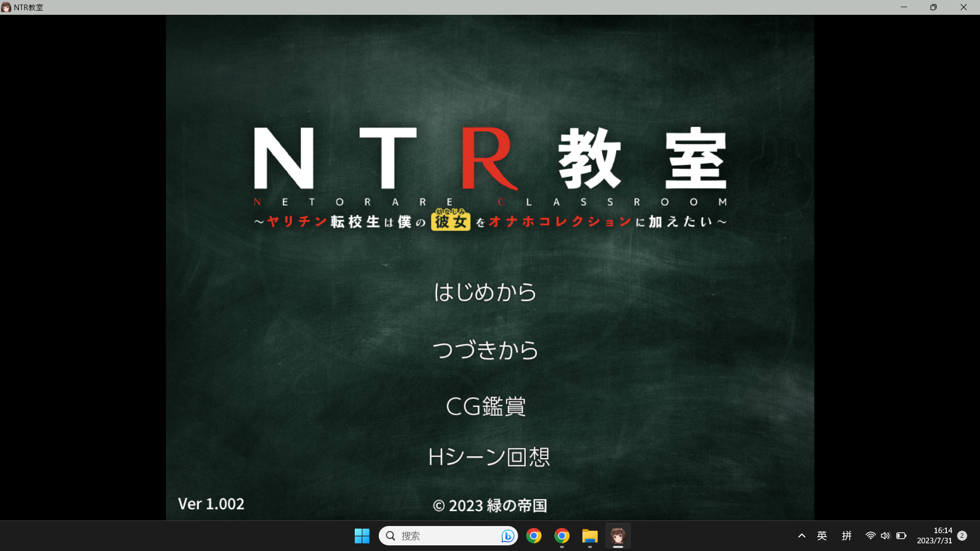The height and width of the screenshot is (551, 980).
Task: Open the notification panel showing 2 alerts
Action: 963,536
